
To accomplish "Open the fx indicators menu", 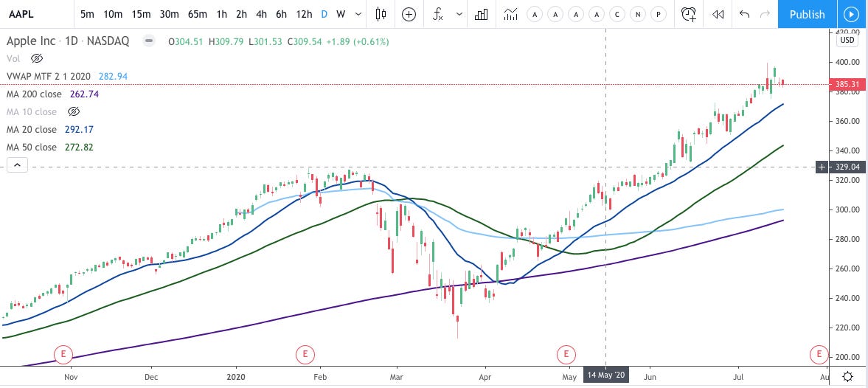I will tap(438, 15).
